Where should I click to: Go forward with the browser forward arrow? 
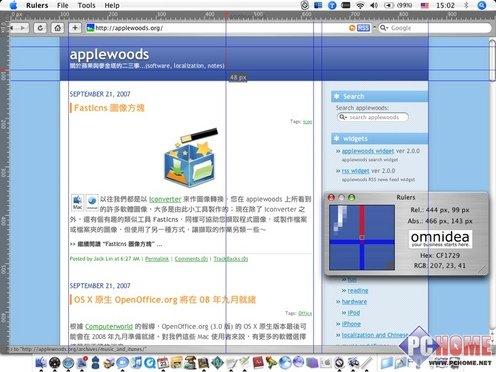pos(22,28)
